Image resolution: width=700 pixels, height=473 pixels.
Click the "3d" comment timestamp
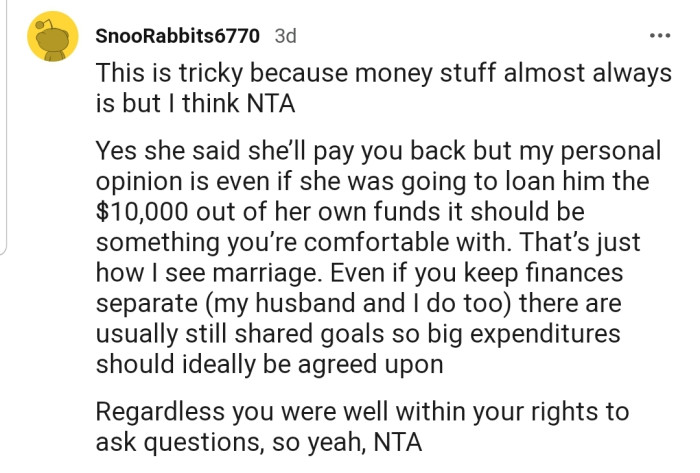pyautogui.click(x=285, y=36)
